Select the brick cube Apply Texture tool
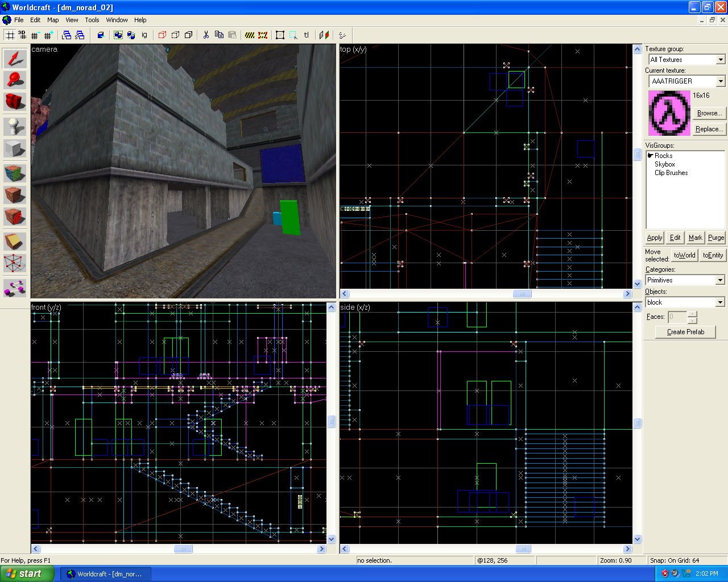This screenshot has height=582, width=728. pyautogui.click(x=15, y=195)
